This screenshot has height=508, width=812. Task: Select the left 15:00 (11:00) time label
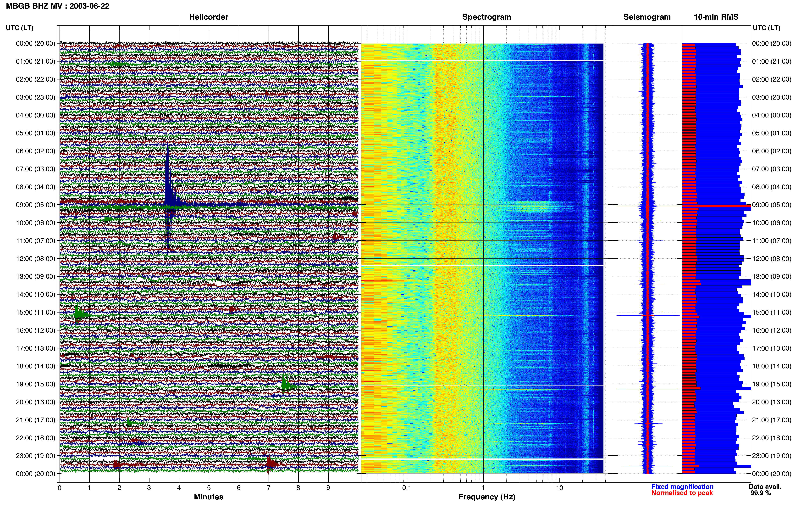coord(36,312)
